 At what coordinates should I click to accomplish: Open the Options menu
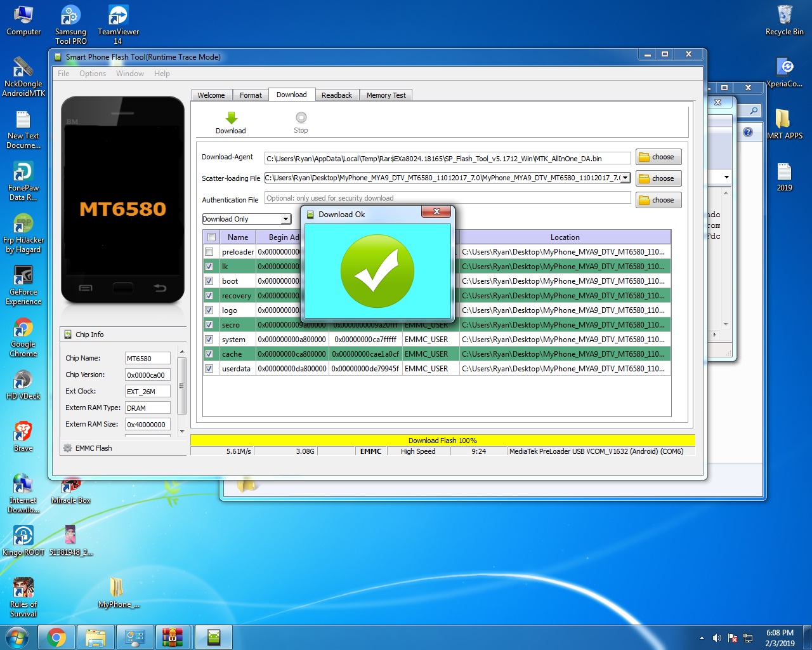tap(93, 74)
